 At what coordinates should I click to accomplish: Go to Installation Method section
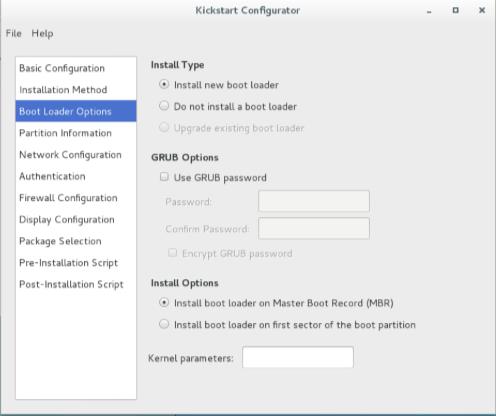(x=76, y=90)
